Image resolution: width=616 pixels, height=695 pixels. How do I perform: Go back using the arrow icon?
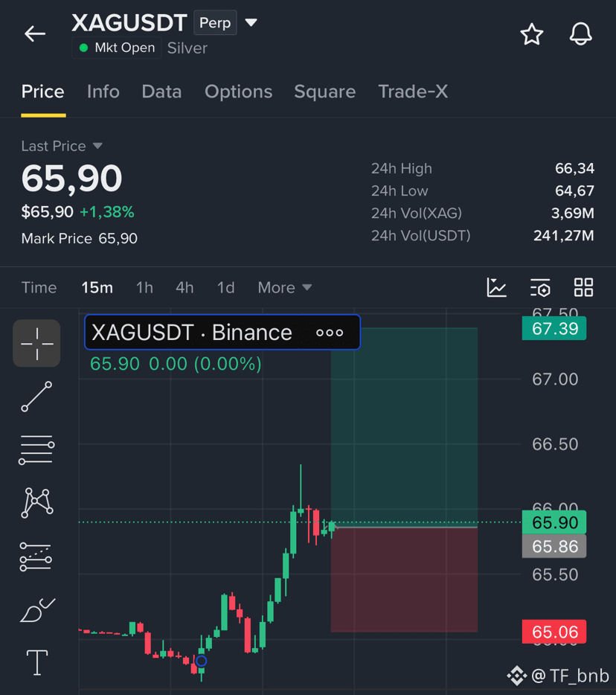[35, 33]
